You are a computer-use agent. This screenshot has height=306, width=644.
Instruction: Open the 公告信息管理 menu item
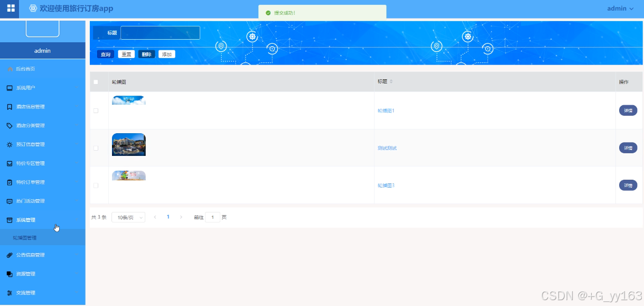tap(43, 255)
